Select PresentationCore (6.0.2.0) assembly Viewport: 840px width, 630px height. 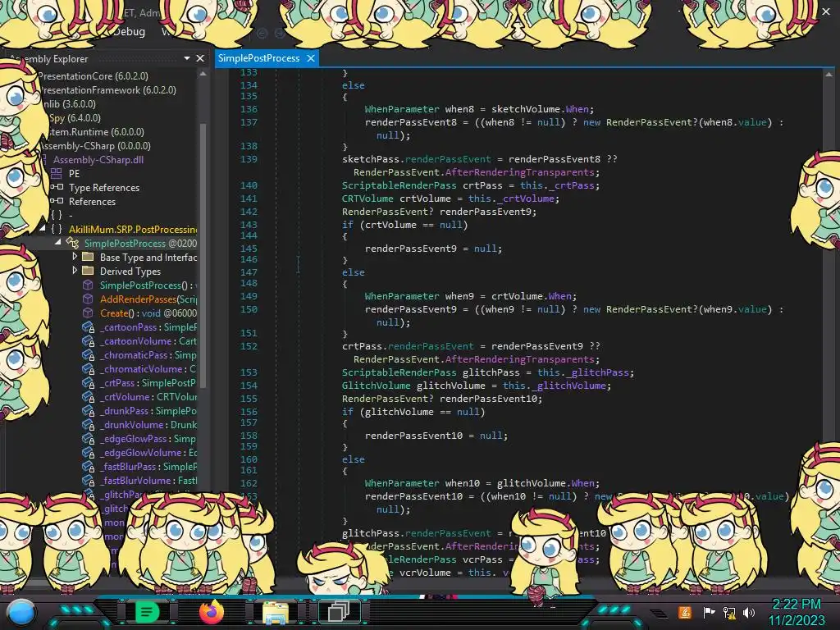[92, 76]
